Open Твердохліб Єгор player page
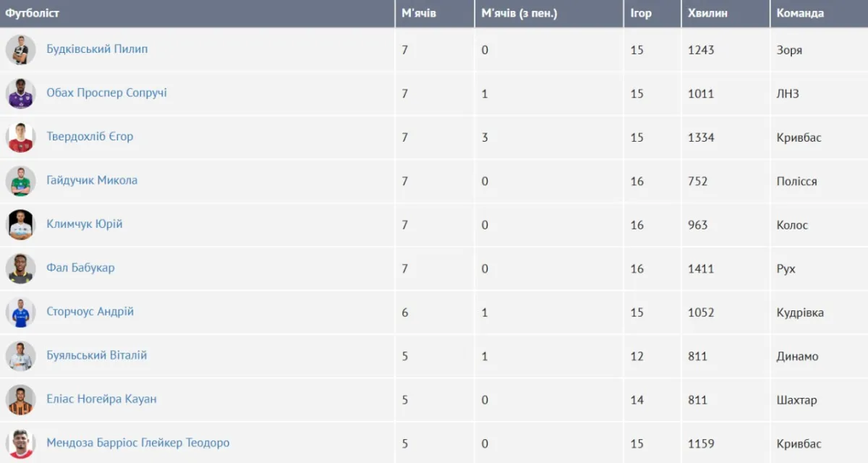 [90, 136]
